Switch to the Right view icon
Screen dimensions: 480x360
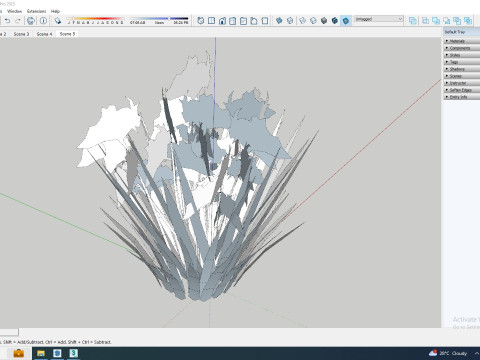233,21
